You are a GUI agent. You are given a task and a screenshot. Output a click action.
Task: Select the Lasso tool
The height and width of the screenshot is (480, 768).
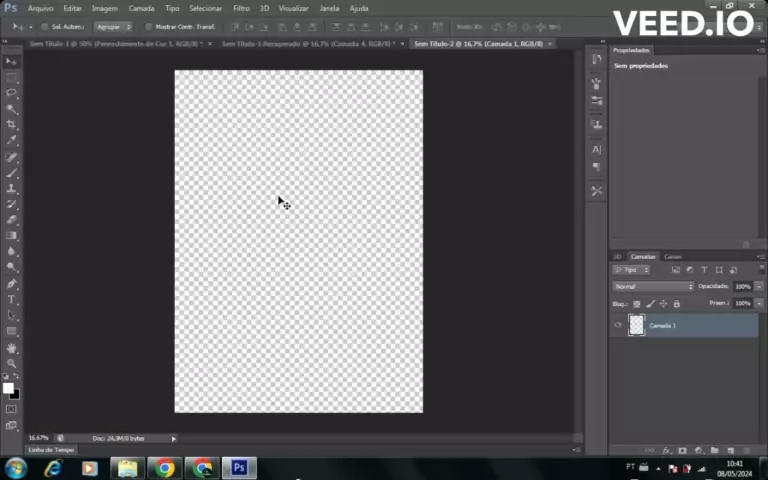(x=12, y=92)
